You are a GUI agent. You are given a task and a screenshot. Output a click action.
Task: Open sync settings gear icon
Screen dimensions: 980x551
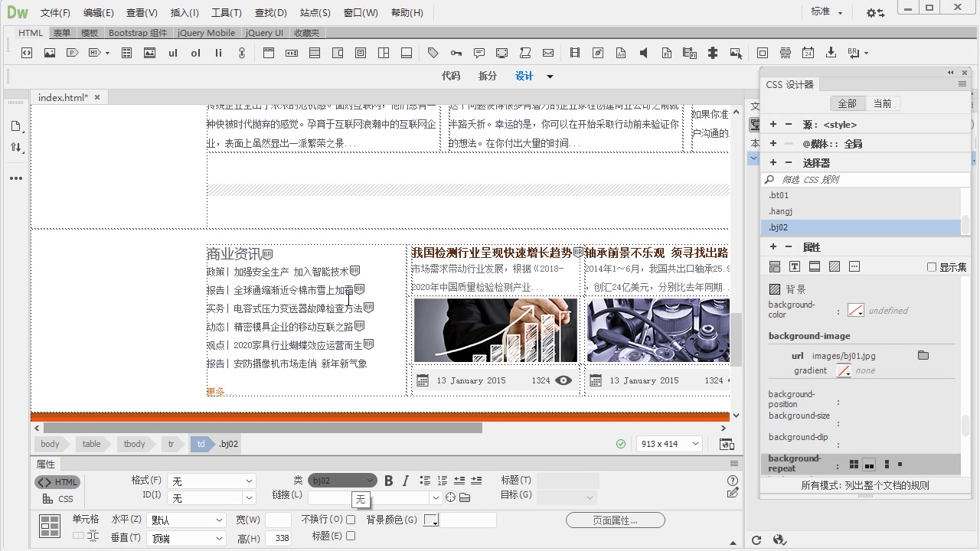point(875,12)
